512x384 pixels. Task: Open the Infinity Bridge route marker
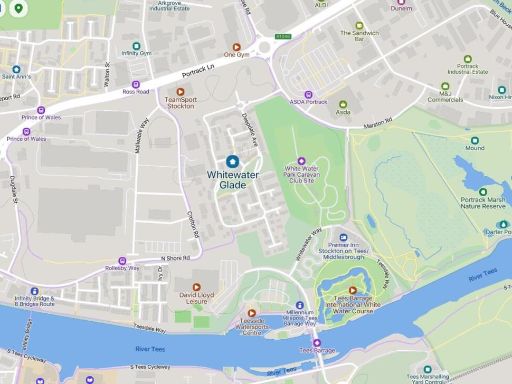(x=34, y=291)
